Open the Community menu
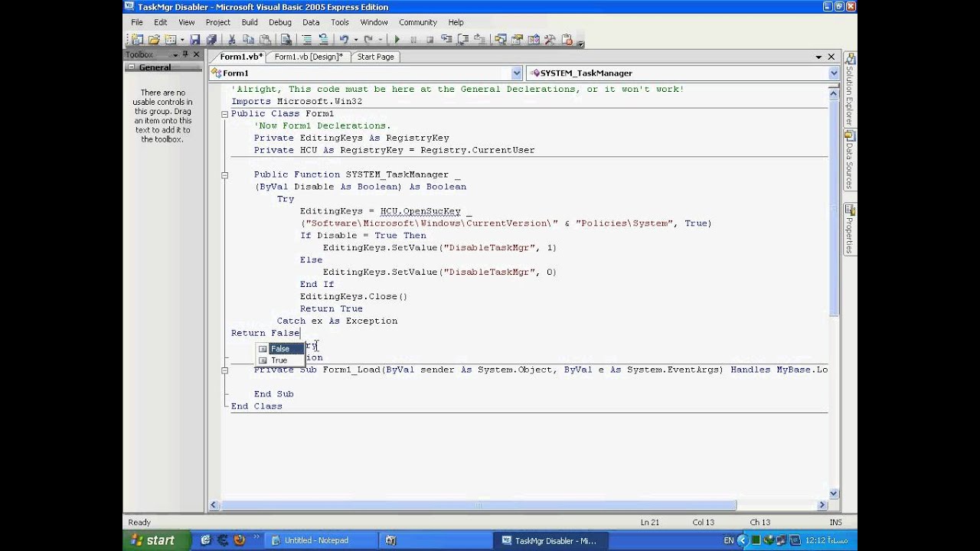The height and width of the screenshot is (551, 980). pyautogui.click(x=418, y=22)
